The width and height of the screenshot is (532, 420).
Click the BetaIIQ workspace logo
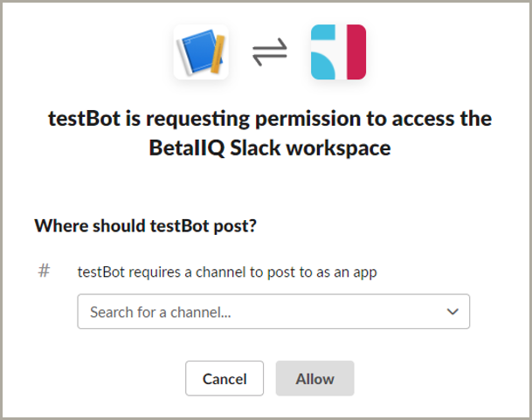click(338, 52)
